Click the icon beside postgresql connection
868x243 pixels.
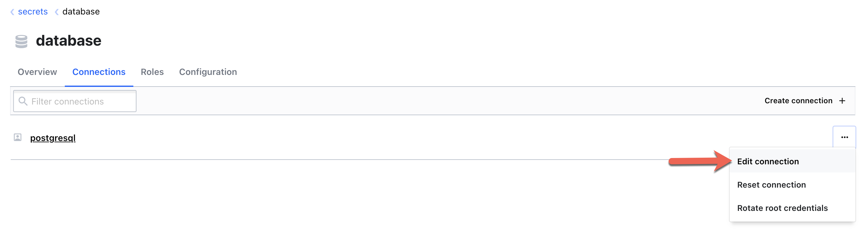[x=18, y=138]
